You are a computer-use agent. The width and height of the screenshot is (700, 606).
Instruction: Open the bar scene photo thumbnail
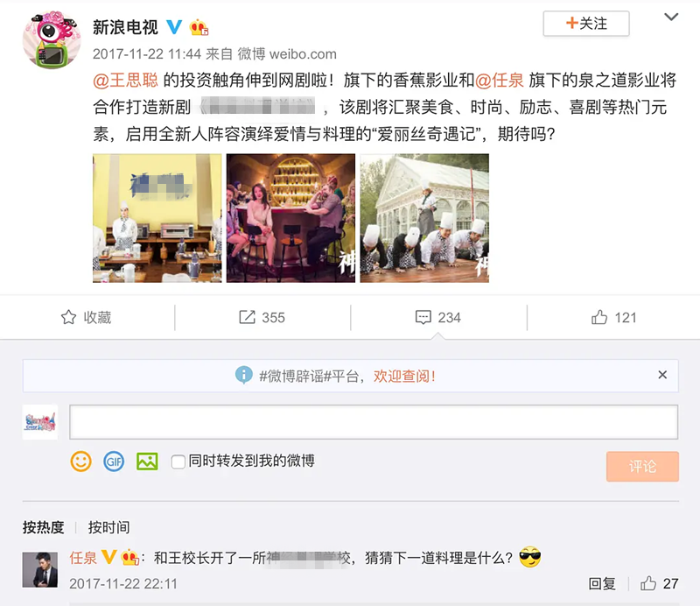[290, 218]
